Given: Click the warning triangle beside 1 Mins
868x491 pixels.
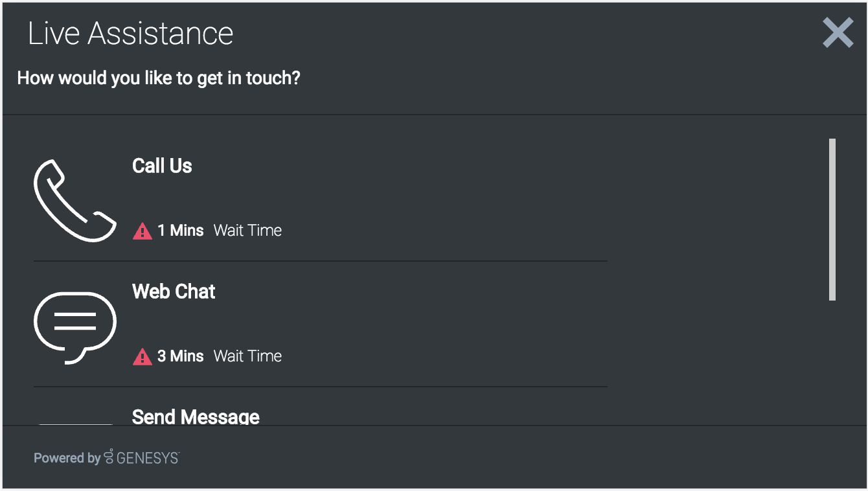Looking at the screenshot, I should click(142, 231).
